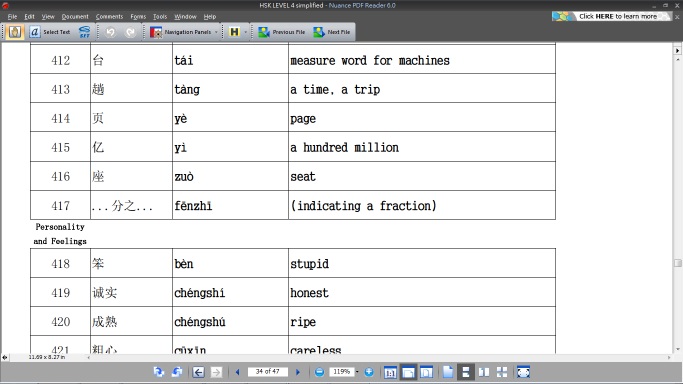Select Fit Page view

(x=426, y=372)
